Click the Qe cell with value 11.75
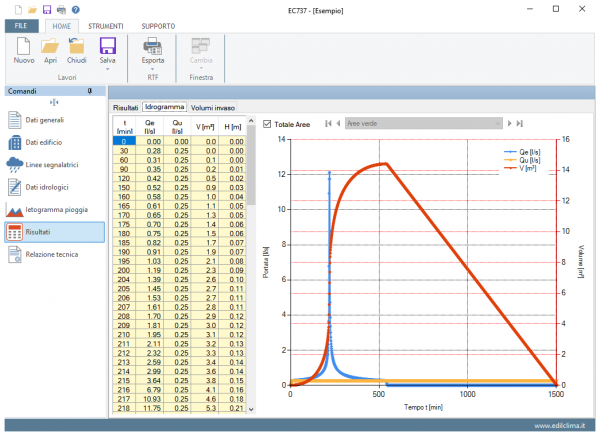600x436 pixels. click(x=150, y=408)
